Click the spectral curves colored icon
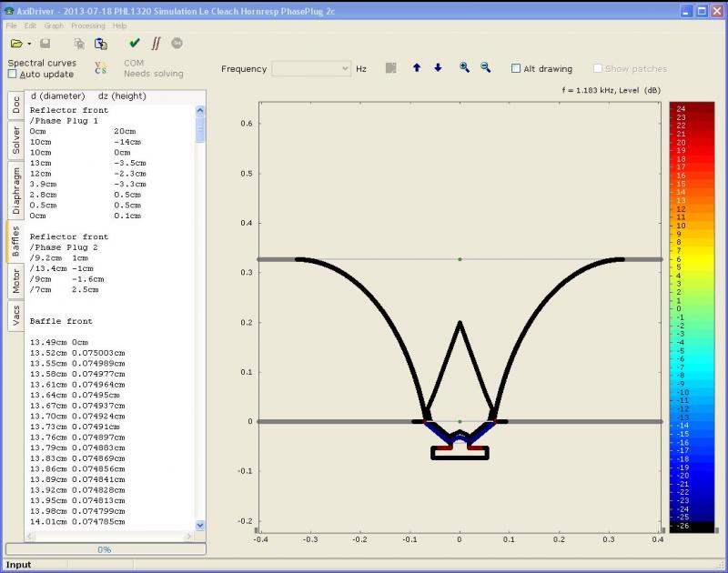This screenshot has height=573, width=728. tap(100, 68)
